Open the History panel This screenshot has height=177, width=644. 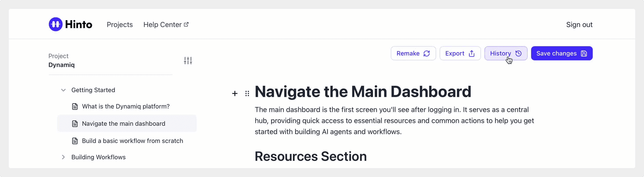tap(505, 54)
